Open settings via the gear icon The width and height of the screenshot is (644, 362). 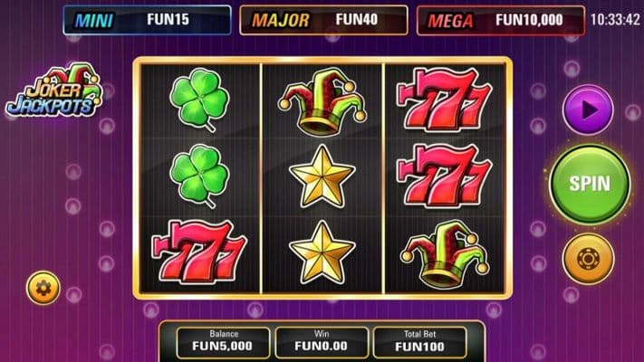pyautogui.click(x=43, y=288)
